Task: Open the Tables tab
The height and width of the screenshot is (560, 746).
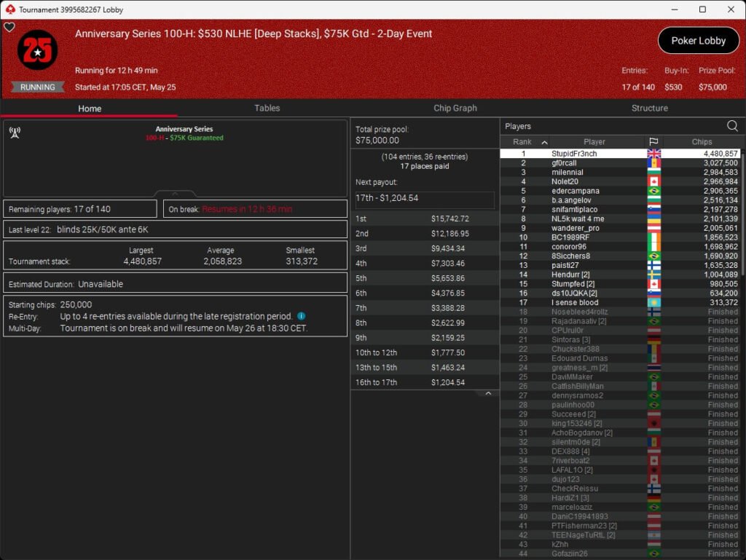Action: (267, 108)
